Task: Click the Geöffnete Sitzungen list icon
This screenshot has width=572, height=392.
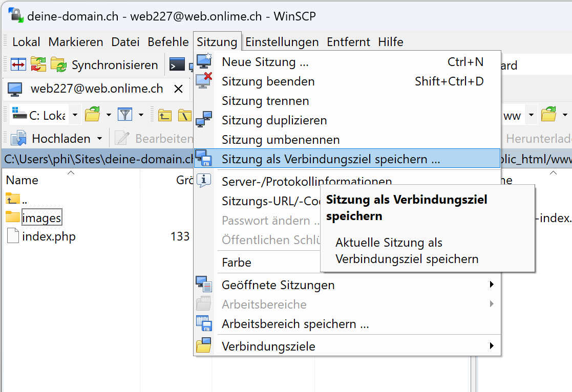Action: pyautogui.click(x=204, y=284)
